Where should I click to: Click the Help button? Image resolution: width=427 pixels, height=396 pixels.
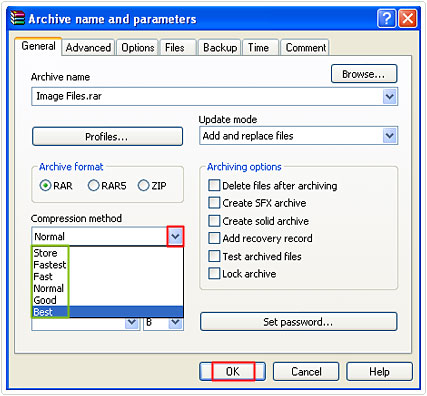coord(379,371)
